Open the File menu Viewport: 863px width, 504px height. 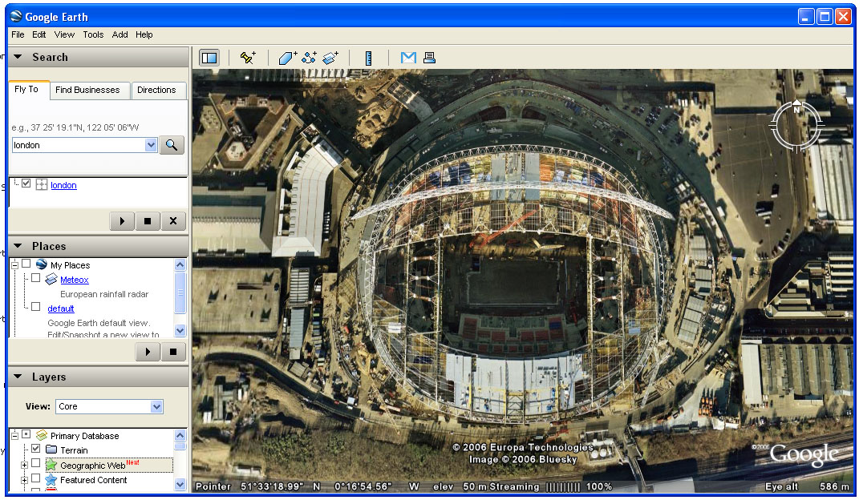coord(18,34)
